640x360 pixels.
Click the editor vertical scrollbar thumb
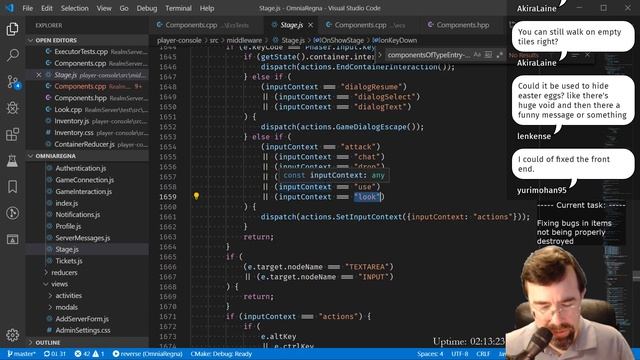click(636, 276)
